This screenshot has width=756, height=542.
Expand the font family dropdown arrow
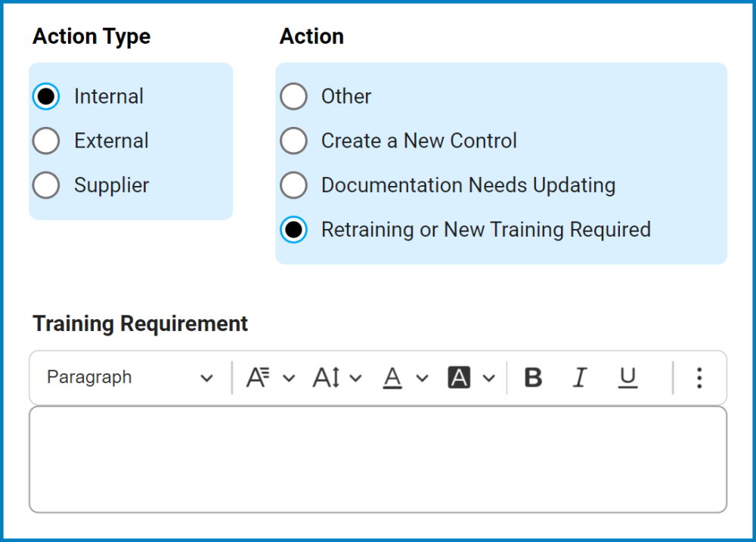click(290, 377)
